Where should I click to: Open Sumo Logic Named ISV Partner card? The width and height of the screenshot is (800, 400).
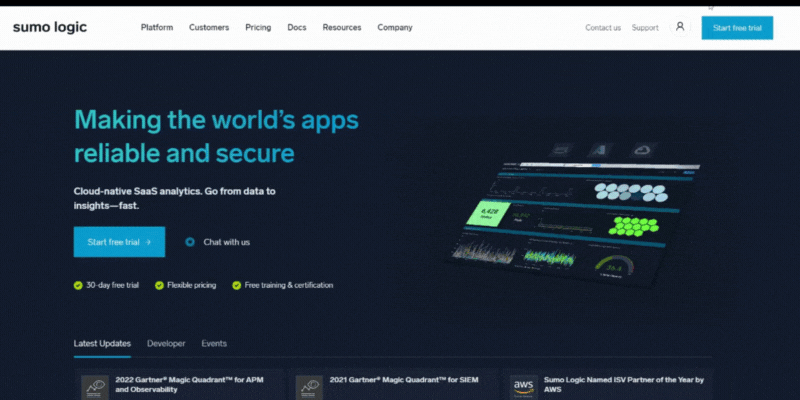(x=608, y=384)
